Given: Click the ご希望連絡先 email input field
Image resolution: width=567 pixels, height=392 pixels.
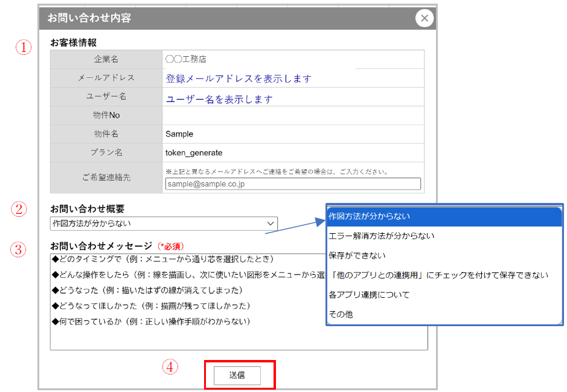Looking at the screenshot, I should [293, 184].
